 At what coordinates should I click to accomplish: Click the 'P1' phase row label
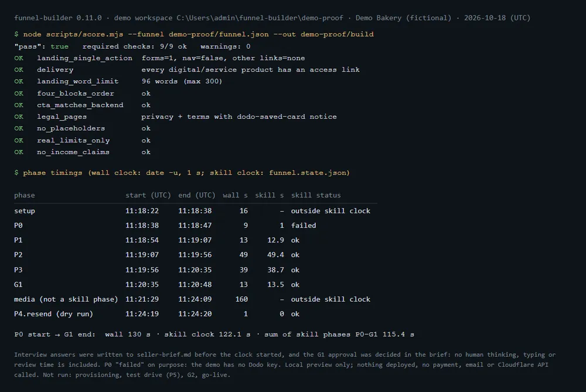click(x=18, y=240)
